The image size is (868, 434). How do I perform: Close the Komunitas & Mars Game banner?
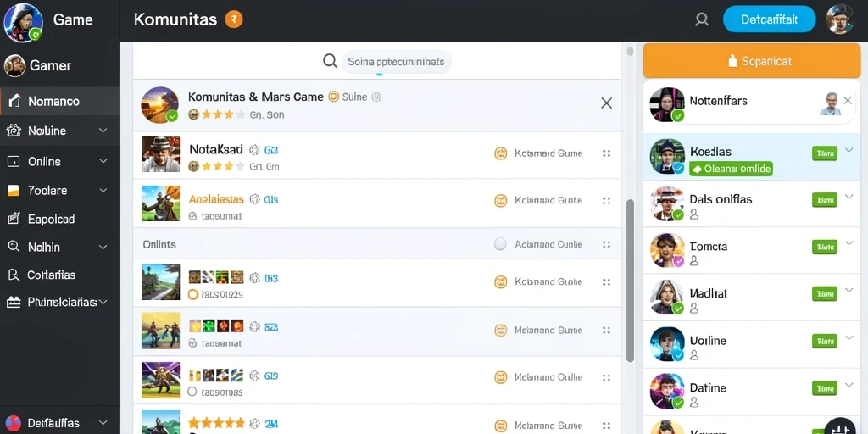coord(607,103)
